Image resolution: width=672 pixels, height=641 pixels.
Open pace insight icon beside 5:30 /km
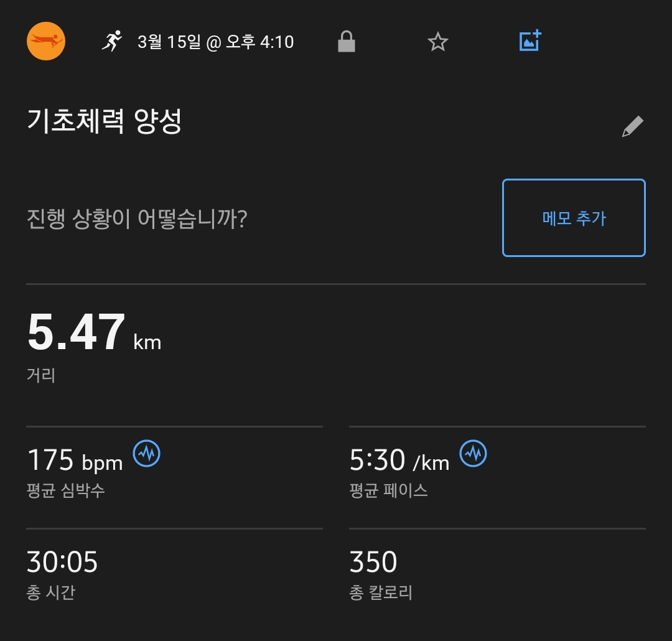pyautogui.click(x=473, y=453)
